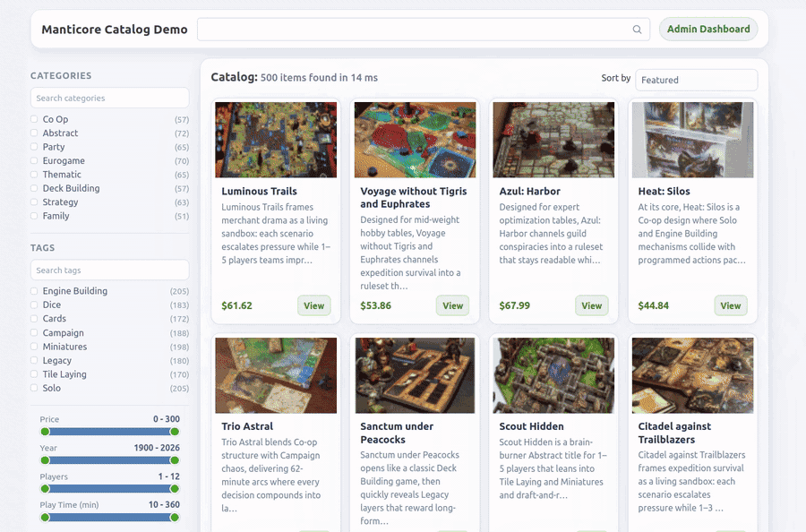Open the Heat: Silos thumbnail image
The width and height of the screenshot is (806, 532).
[x=692, y=140]
